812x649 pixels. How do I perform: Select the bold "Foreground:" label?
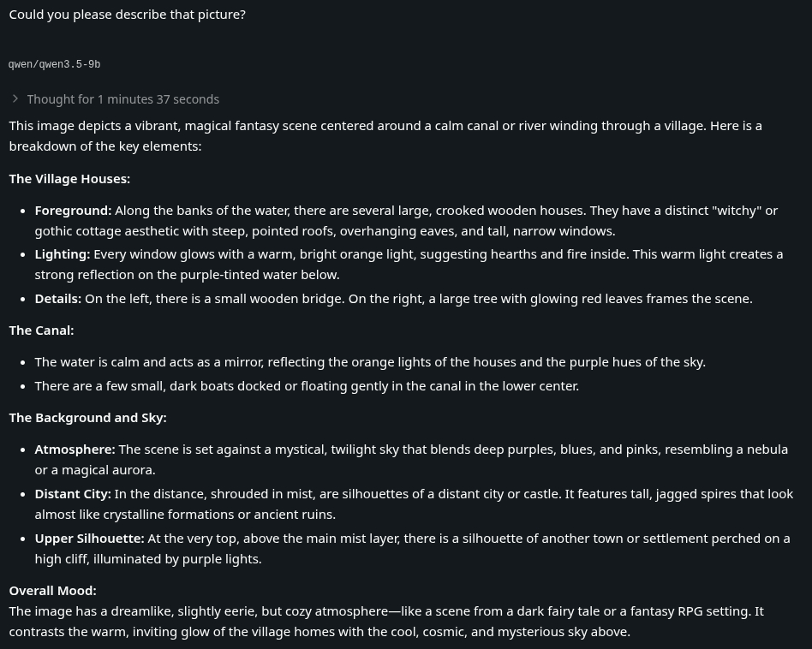point(73,211)
